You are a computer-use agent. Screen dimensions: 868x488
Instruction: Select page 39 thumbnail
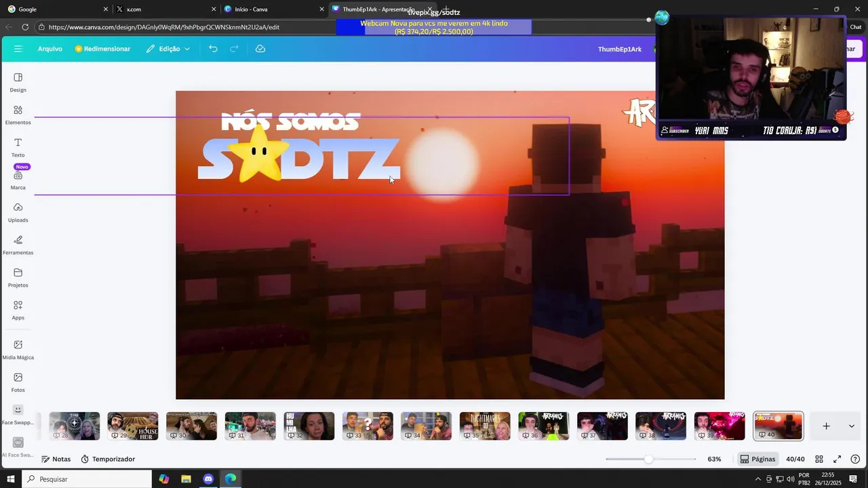(x=719, y=426)
